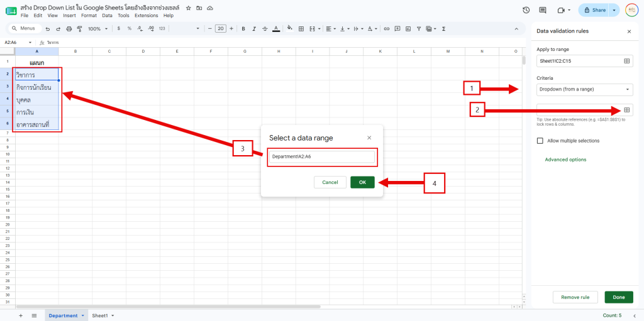The image size is (644, 321).
Task: Open the Format menu
Action: (x=89, y=16)
